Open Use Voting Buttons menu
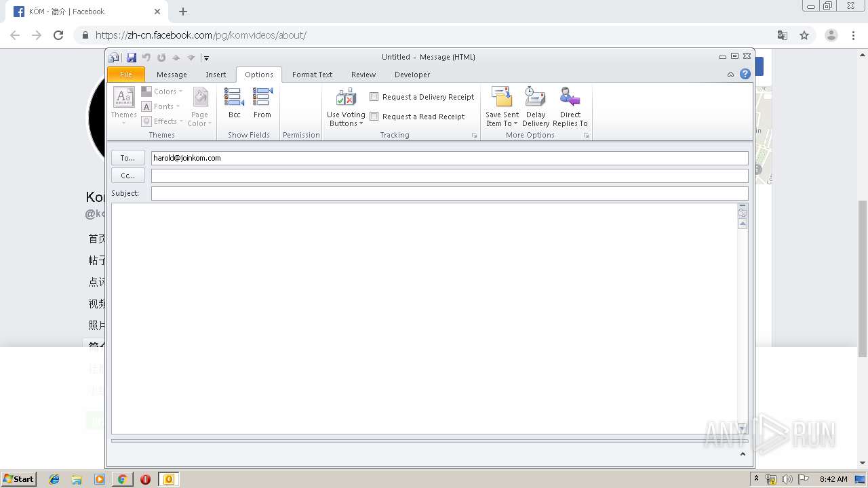 click(x=346, y=107)
